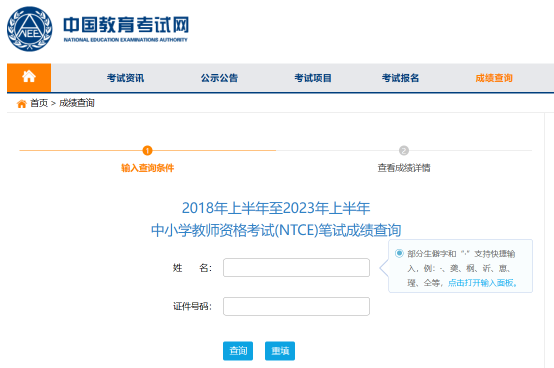The image size is (554, 368).
Task: Open the 点击打开输入面板 link
Action: (x=482, y=283)
